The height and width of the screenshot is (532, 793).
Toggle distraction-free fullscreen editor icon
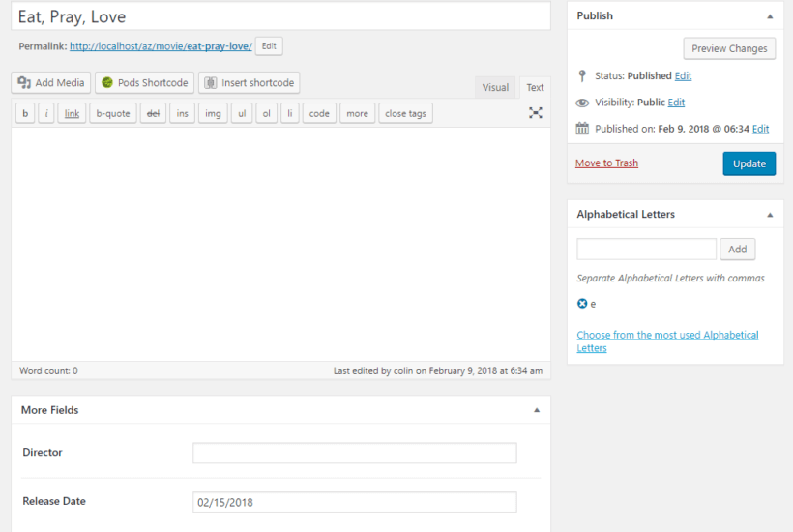coord(536,113)
